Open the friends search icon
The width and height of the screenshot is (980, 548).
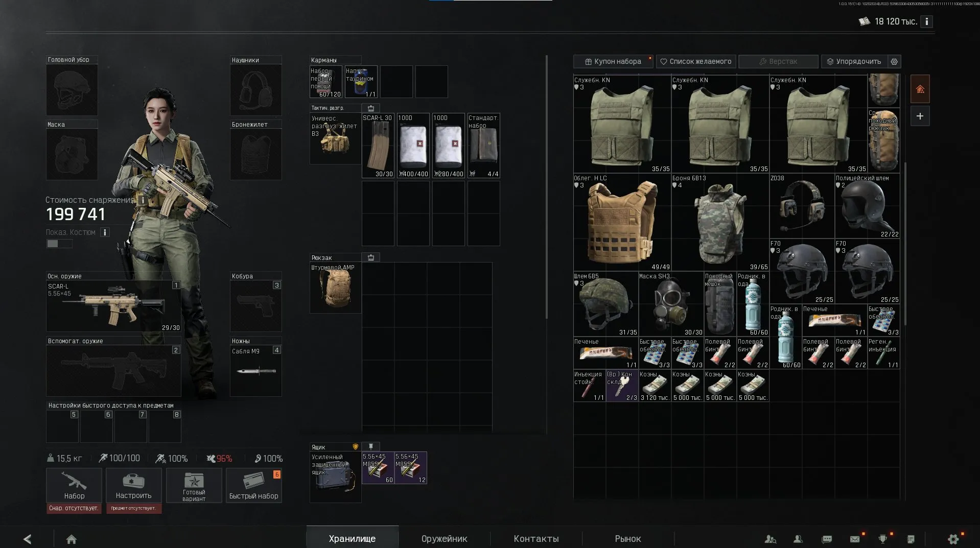click(x=770, y=539)
